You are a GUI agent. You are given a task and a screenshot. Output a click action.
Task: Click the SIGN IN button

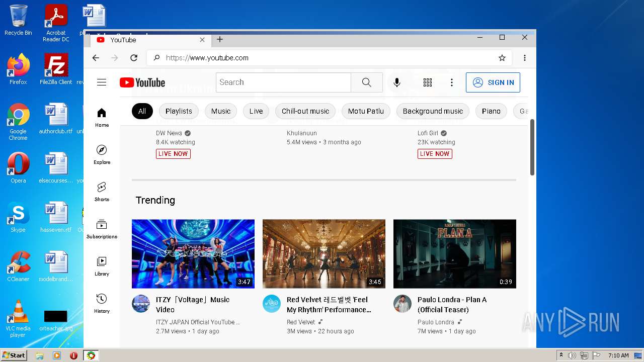click(493, 82)
